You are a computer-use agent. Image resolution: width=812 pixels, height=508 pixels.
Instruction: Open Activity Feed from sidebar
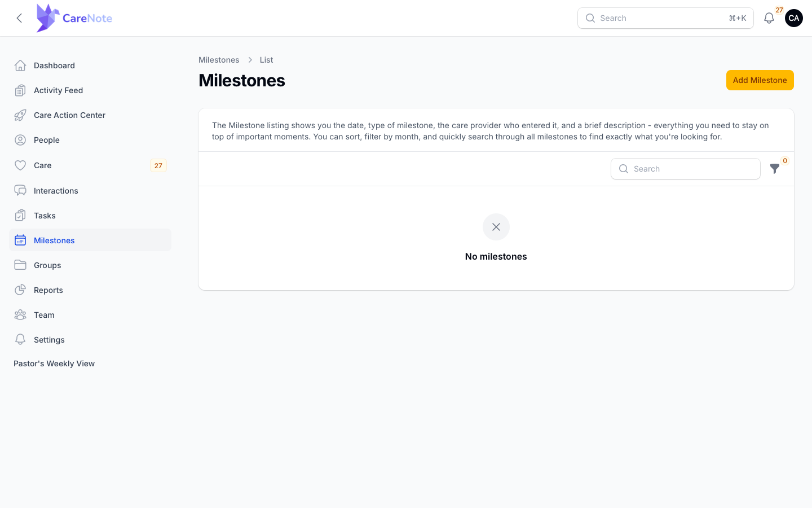point(90,90)
